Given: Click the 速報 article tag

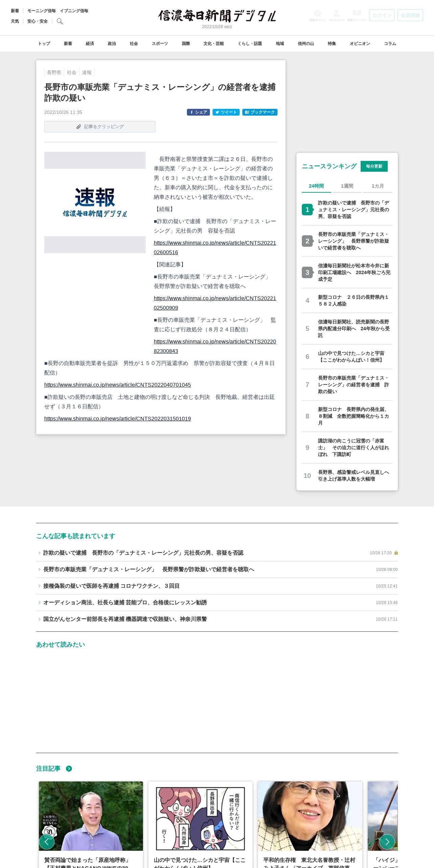Looking at the screenshot, I should (x=87, y=72).
